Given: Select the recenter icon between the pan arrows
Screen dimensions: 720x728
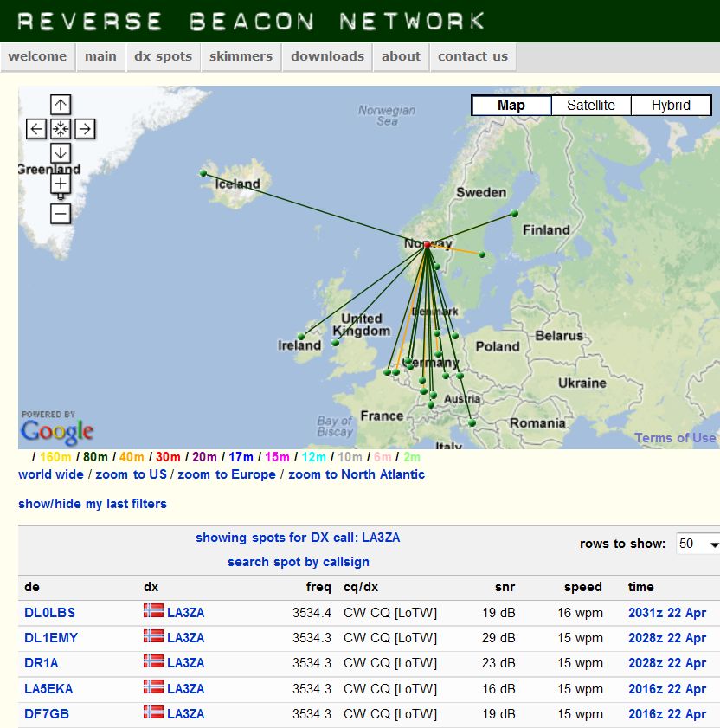Looking at the screenshot, I should click(x=60, y=128).
